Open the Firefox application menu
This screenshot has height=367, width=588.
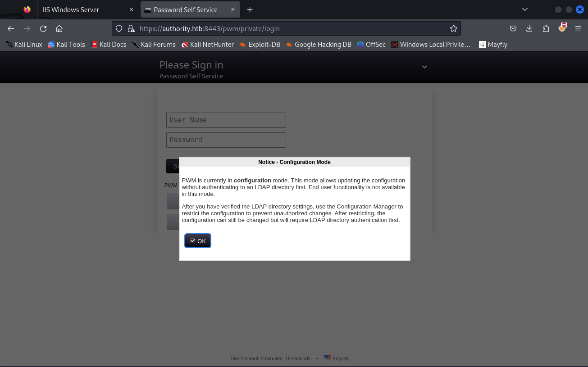tap(578, 28)
